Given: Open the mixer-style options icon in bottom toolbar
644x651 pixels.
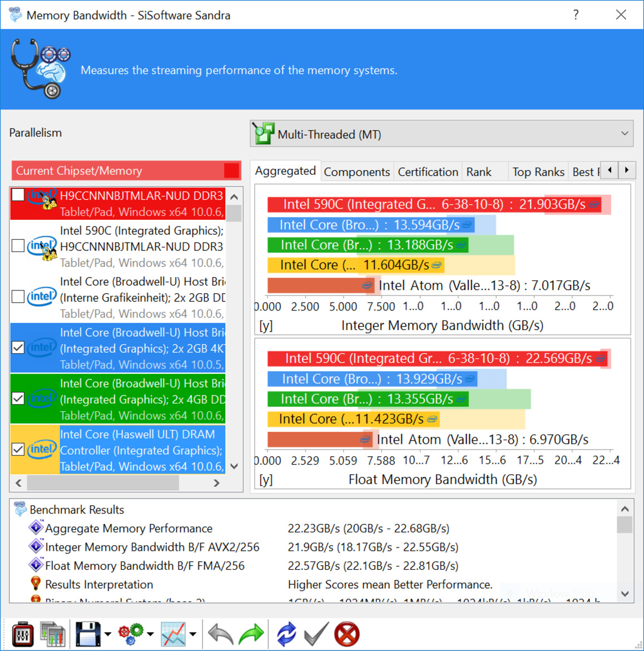Looking at the screenshot, I should [x=22, y=634].
